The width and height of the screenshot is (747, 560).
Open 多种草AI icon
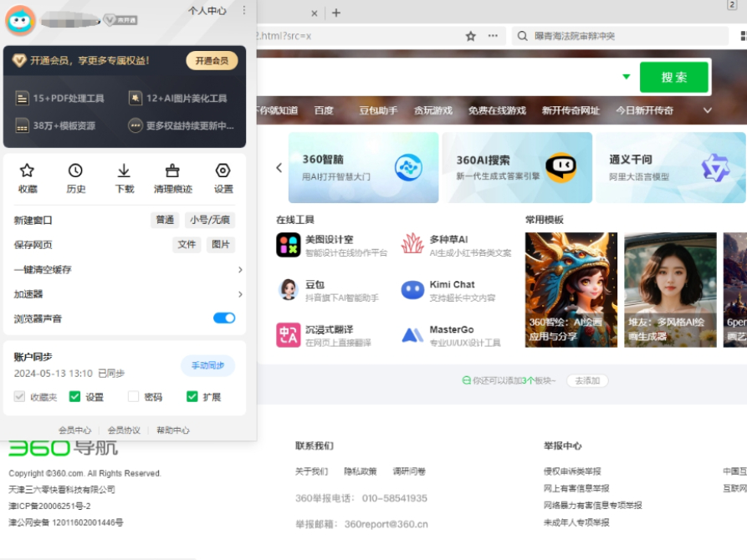(412, 245)
